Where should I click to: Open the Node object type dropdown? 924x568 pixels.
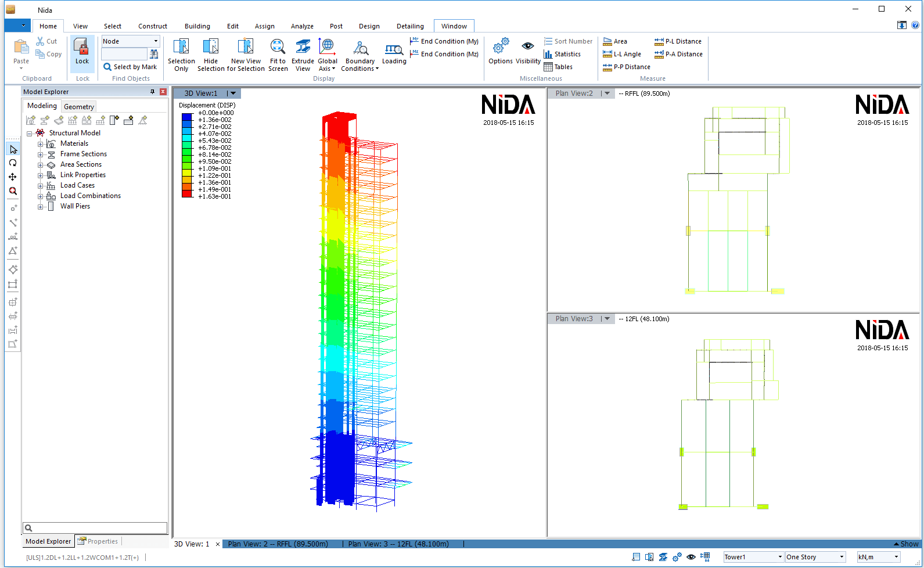tap(156, 41)
